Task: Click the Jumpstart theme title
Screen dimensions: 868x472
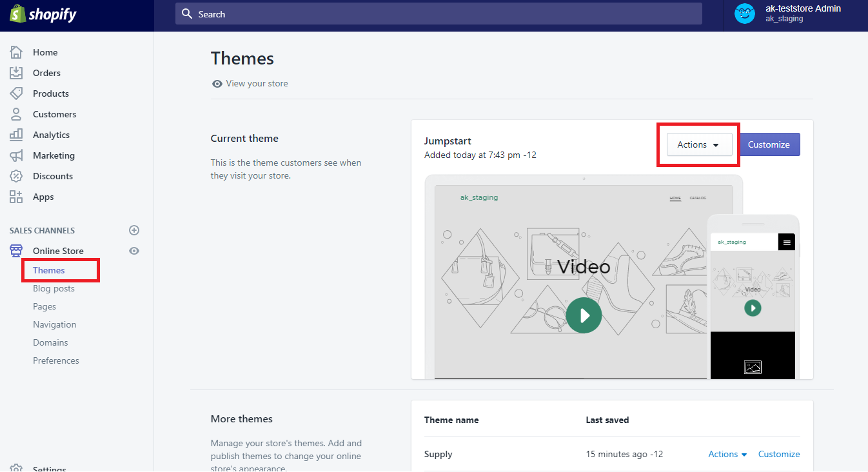Action: point(448,141)
